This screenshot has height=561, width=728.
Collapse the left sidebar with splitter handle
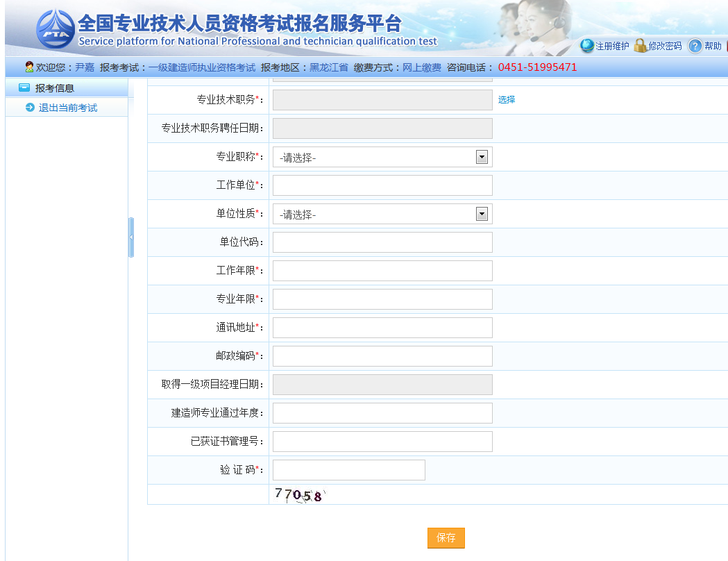pyautogui.click(x=131, y=237)
